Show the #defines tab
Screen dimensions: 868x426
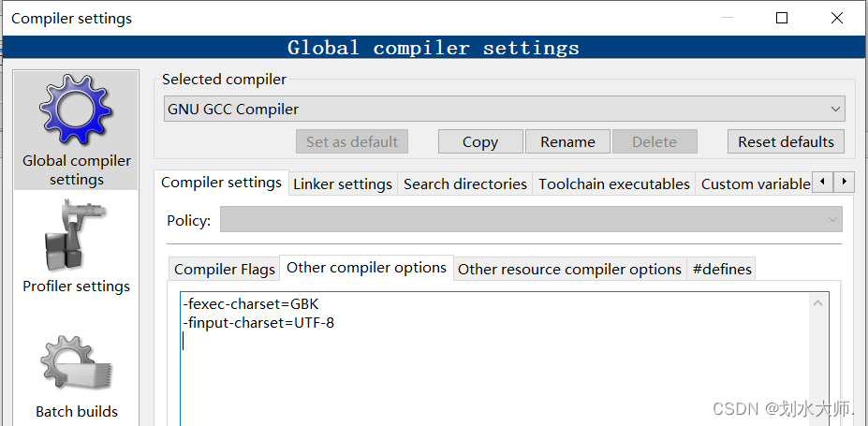click(x=721, y=269)
